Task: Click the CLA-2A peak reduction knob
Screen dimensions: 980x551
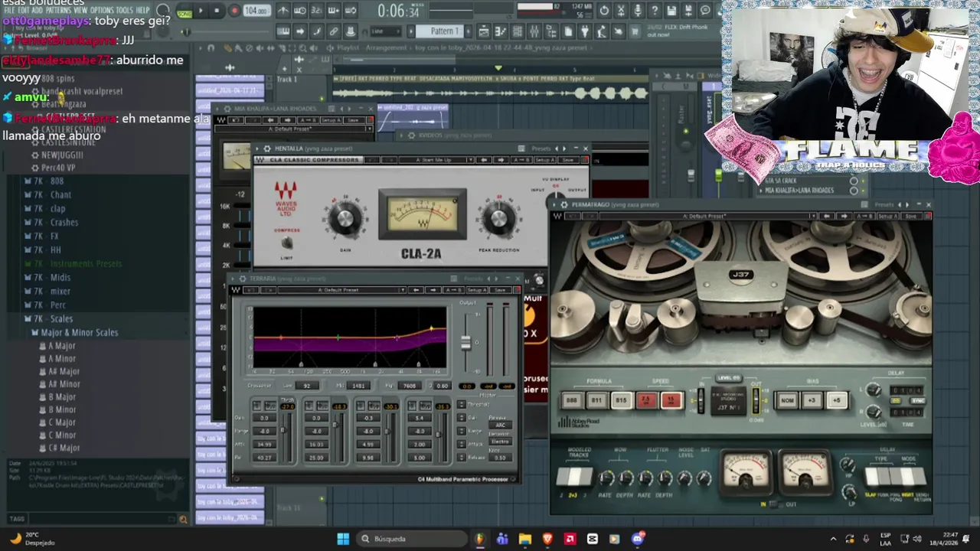Action: point(499,219)
